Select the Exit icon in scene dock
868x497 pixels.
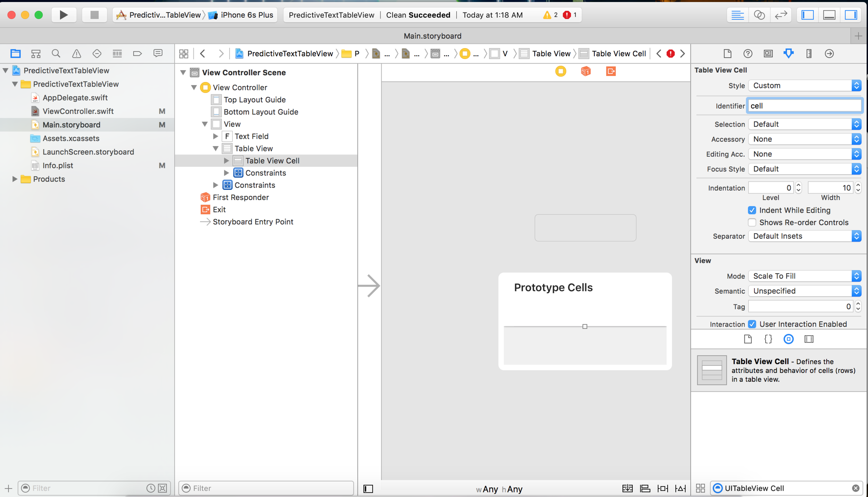coord(611,71)
